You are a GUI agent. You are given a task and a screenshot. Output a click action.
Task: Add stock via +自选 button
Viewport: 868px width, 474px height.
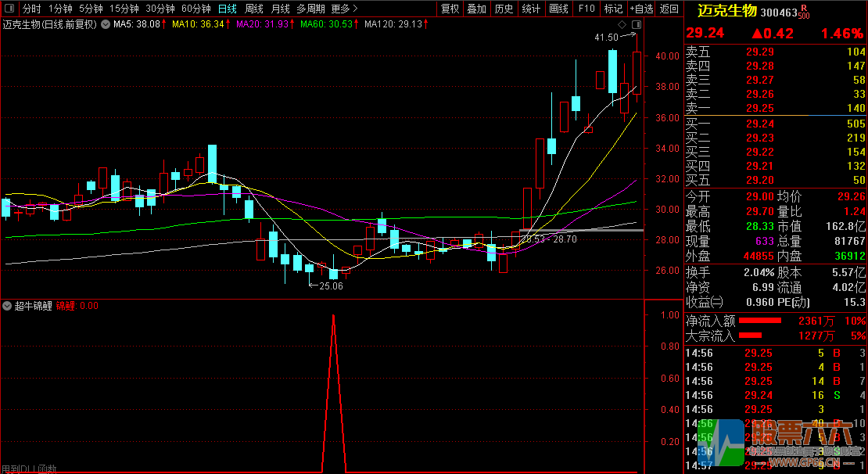(x=641, y=9)
